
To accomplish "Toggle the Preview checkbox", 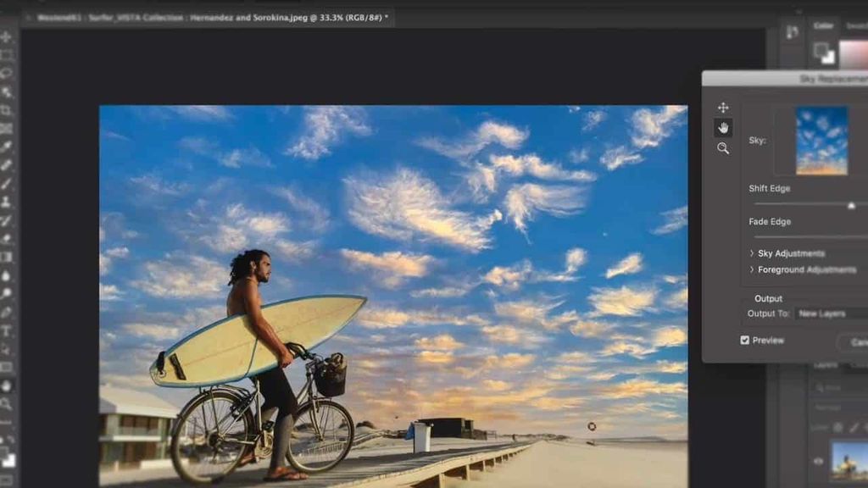I will coord(745,341).
